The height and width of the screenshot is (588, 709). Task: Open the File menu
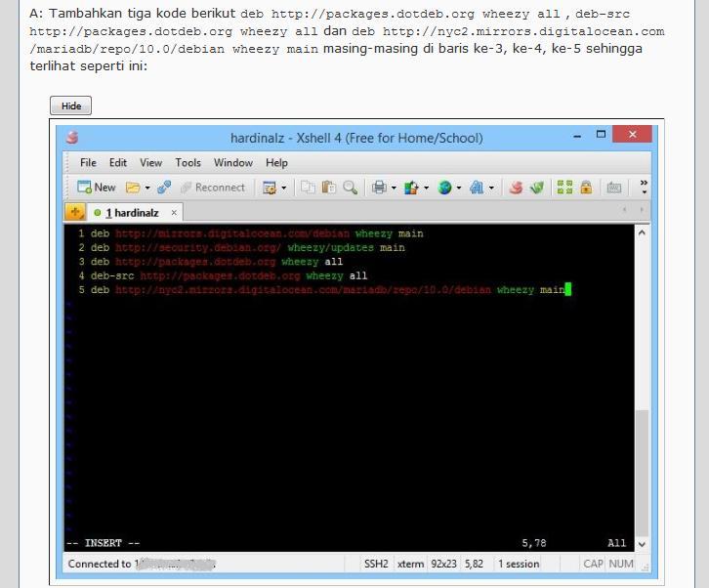pos(88,163)
